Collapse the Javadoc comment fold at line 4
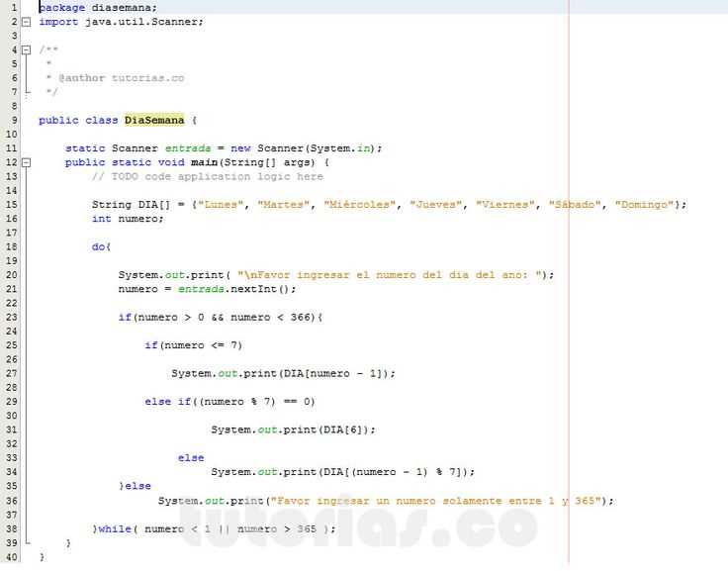Screen dimensions: 728x571 coord(27,49)
